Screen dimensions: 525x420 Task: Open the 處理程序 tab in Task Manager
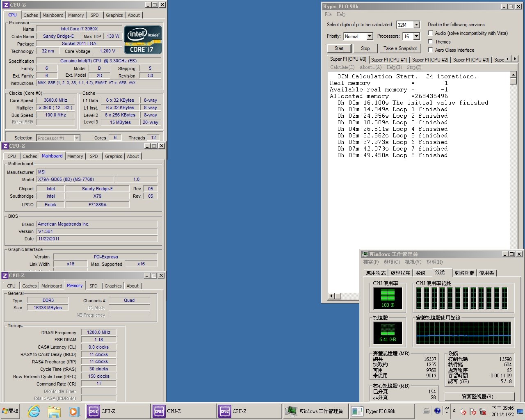click(401, 273)
